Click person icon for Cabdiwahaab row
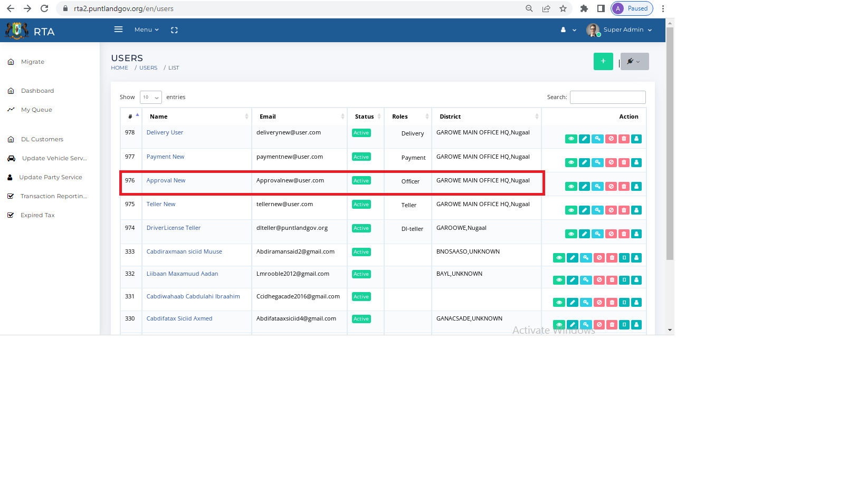Viewport: 857px width, 504px height. tap(636, 303)
